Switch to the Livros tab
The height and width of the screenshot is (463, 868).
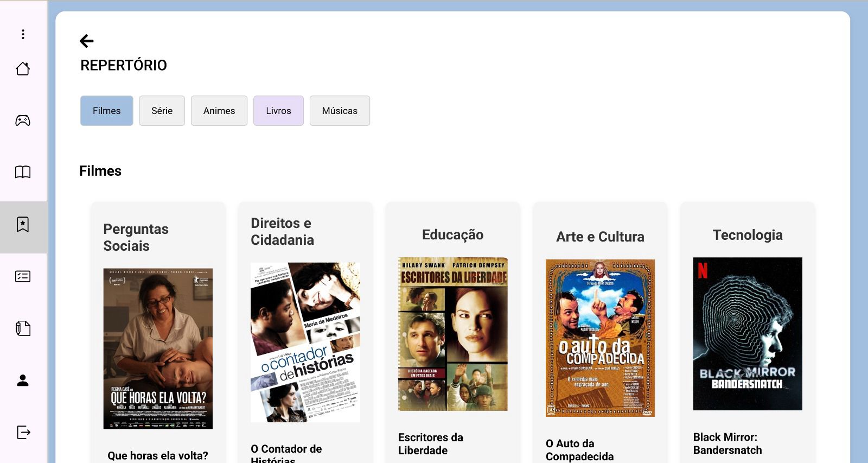click(278, 111)
